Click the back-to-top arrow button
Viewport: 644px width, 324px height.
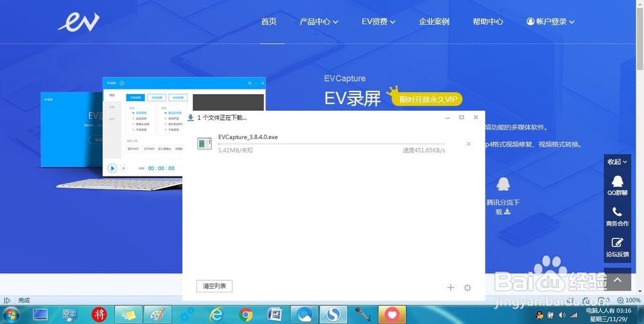point(618,280)
